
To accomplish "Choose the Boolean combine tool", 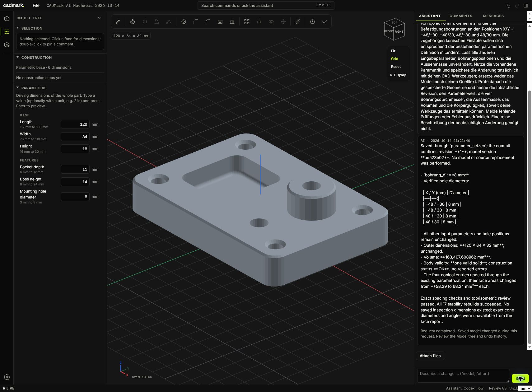I will tap(271, 22).
